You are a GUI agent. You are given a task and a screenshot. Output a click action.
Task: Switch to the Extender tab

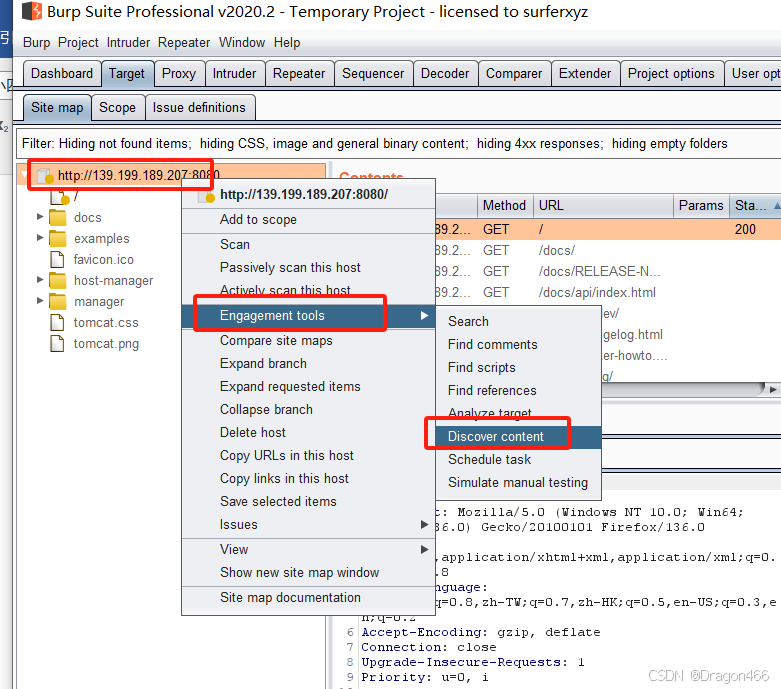pos(585,74)
